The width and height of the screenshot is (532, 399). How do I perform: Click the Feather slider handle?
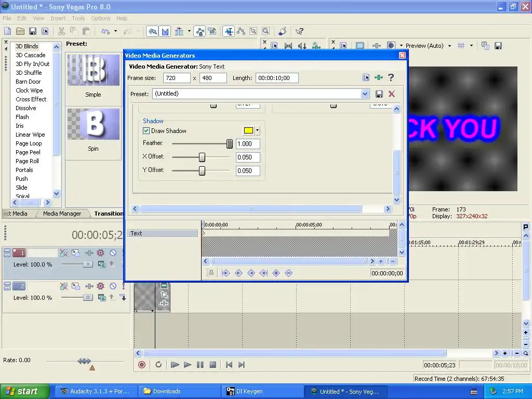pos(229,144)
